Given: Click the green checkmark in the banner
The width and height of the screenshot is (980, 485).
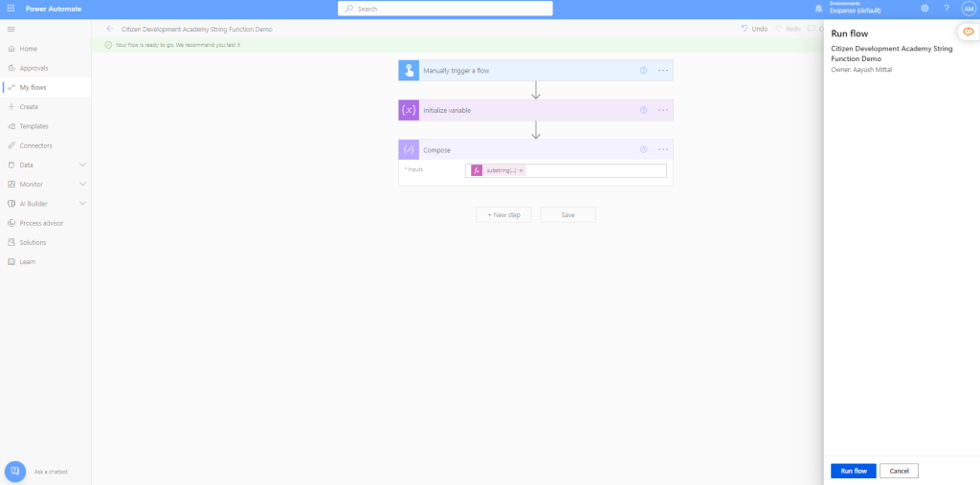Looking at the screenshot, I should 108,45.
